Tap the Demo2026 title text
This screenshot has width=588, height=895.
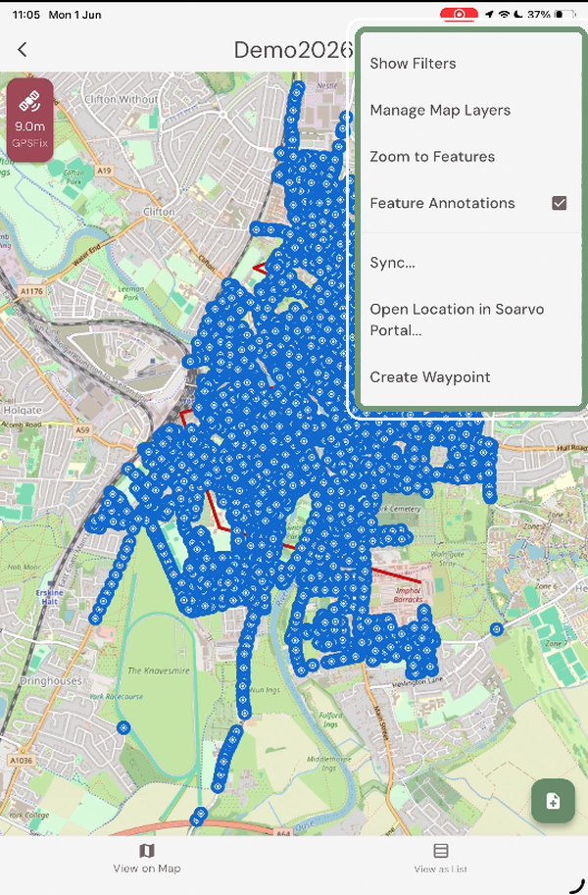tap(292, 50)
